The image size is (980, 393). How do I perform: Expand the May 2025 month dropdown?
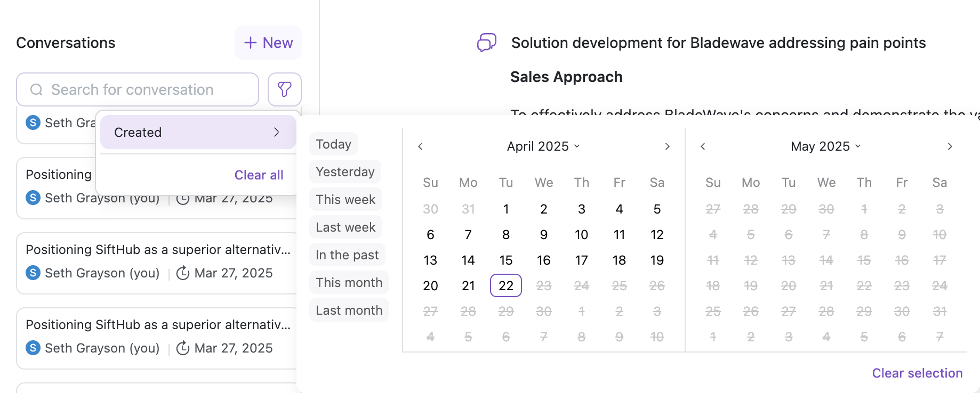pos(825,146)
